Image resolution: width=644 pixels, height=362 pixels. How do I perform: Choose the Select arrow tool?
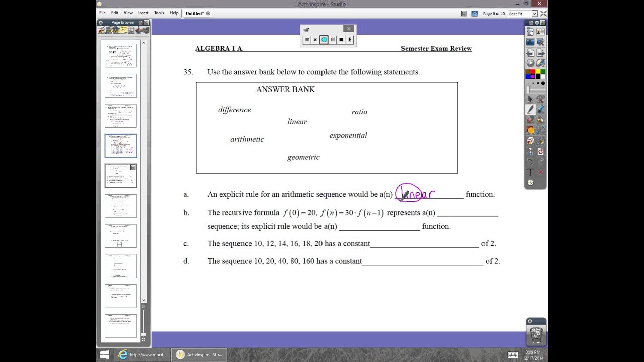pyautogui.click(x=530, y=99)
